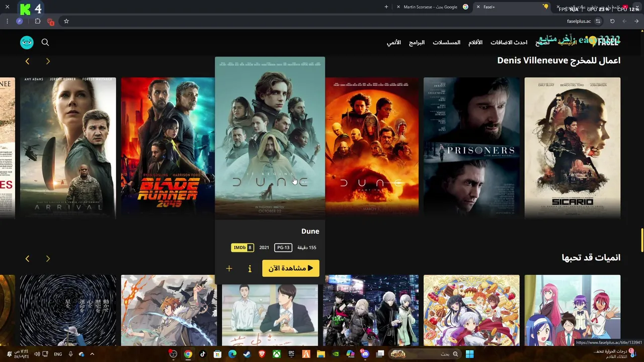644x362 pixels.
Task: Open Chrome from the taskbar
Action: tap(188, 354)
